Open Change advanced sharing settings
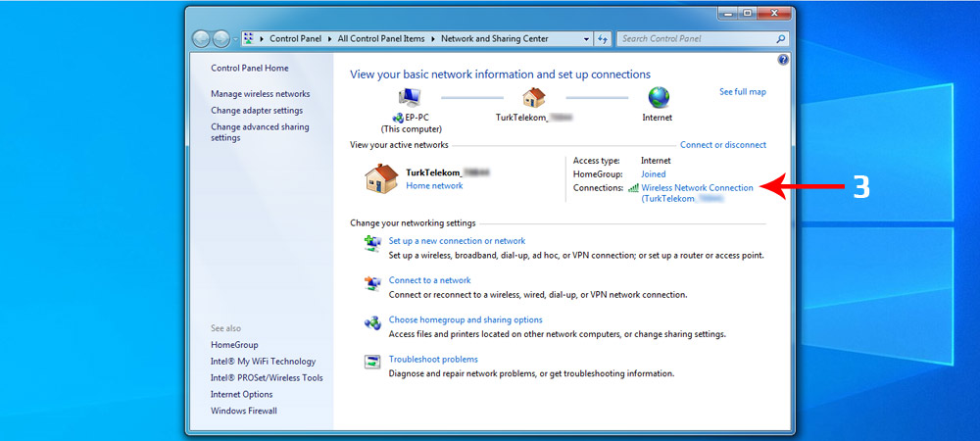The height and width of the screenshot is (441, 980). pos(260,132)
